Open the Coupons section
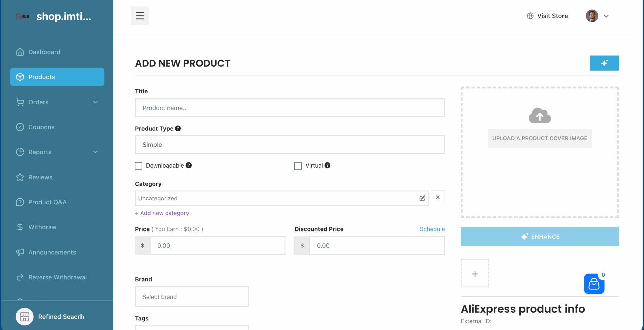Image resolution: width=644 pixels, height=330 pixels. tap(41, 127)
